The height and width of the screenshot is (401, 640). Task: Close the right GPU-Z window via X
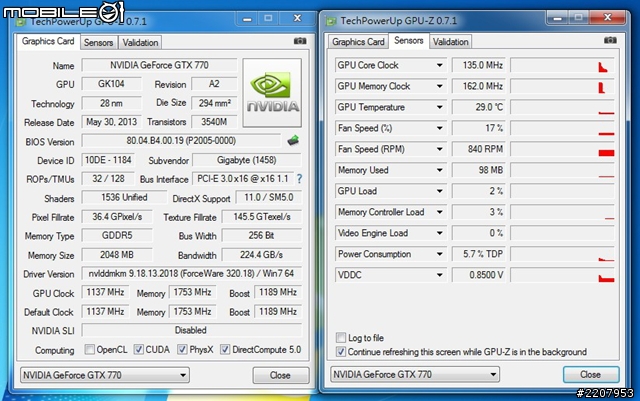[x=607, y=18]
